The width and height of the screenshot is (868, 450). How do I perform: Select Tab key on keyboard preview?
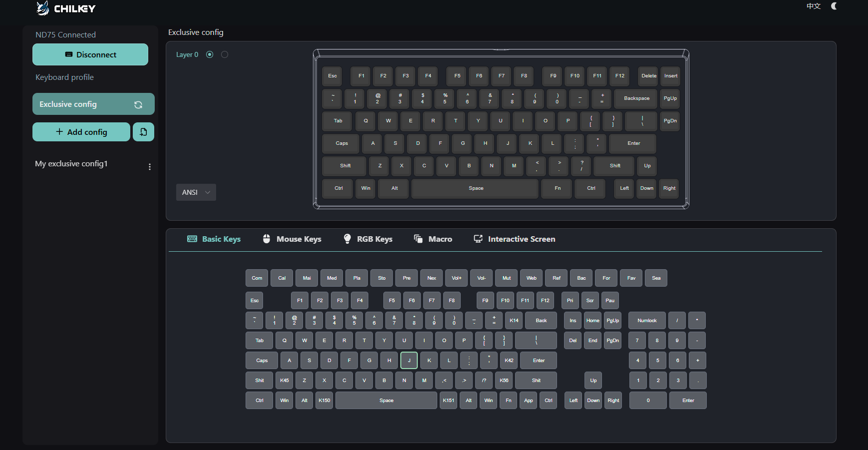[x=338, y=121]
